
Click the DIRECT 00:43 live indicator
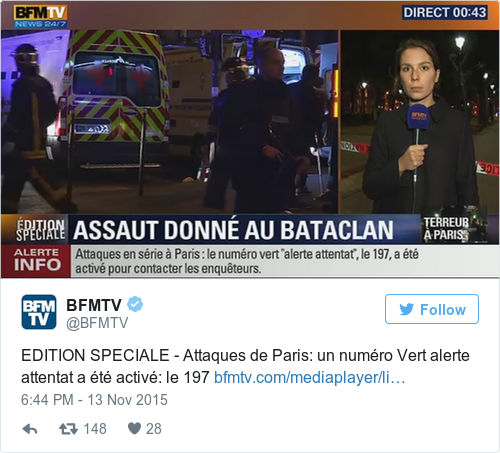(445, 13)
